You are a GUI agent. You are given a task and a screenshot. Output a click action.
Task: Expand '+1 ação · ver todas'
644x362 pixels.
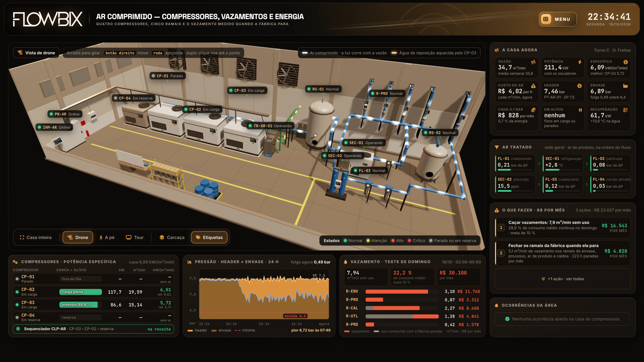(562, 279)
